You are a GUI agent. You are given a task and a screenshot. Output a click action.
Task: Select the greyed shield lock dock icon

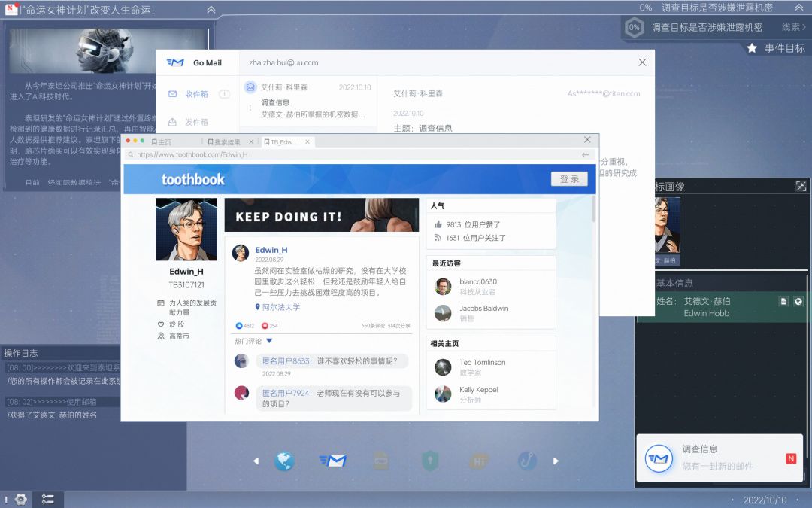(430, 461)
